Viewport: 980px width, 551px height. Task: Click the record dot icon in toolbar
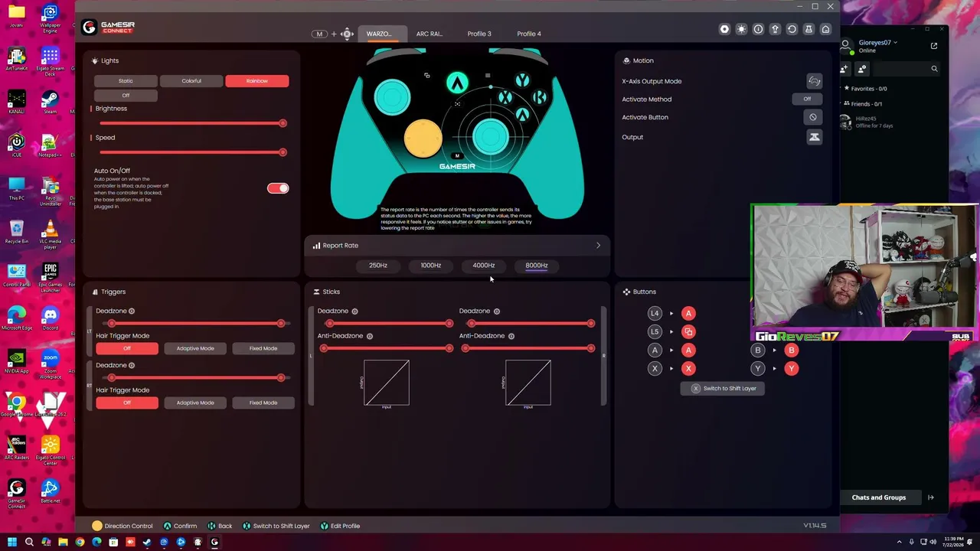[724, 29]
